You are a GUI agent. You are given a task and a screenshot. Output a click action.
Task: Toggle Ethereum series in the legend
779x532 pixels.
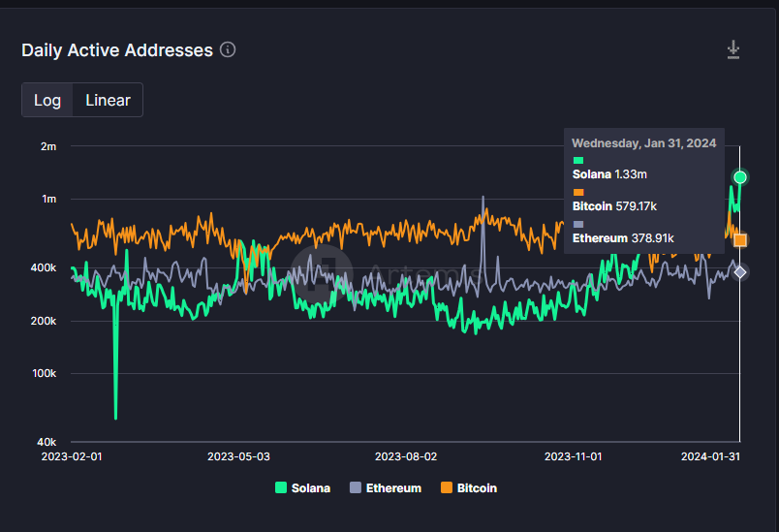click(x=386, y=488)
